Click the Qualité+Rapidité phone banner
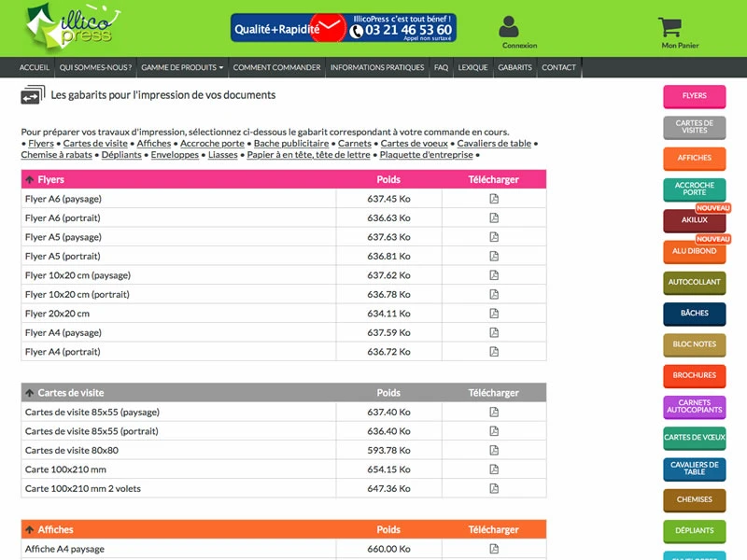Screen dimensions: 747x560 click(344, 28)
